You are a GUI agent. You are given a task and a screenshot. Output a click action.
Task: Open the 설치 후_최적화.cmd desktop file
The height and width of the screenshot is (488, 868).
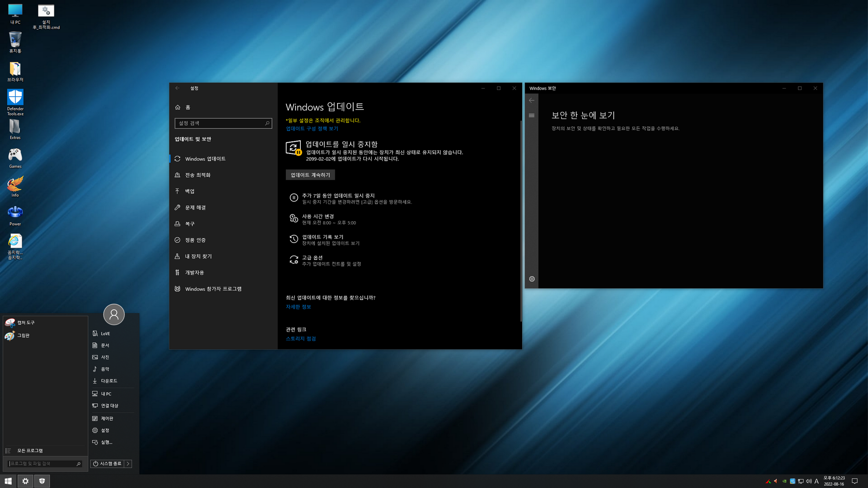click(46, 17)
